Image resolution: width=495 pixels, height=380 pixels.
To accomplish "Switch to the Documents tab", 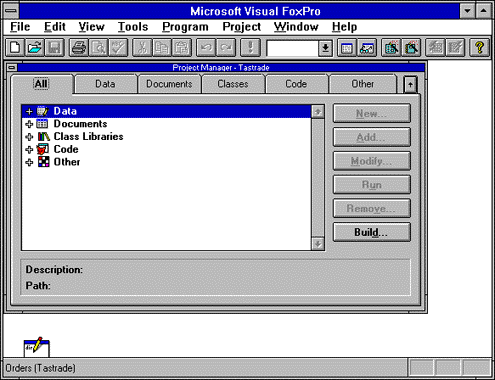I will [x=169, y=84].
